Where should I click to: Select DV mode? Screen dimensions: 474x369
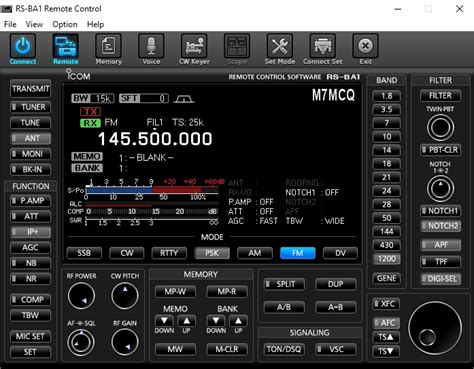click(x=340, y=253)
